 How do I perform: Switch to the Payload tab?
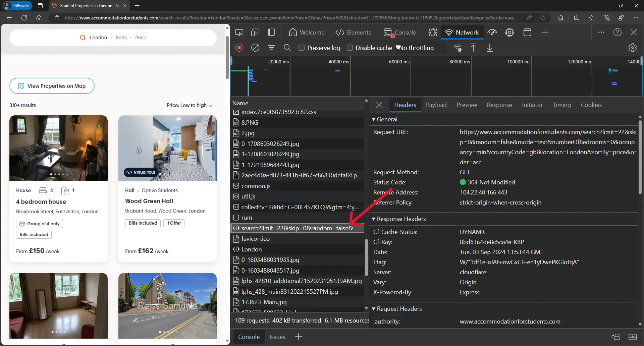tap(436, 105)
